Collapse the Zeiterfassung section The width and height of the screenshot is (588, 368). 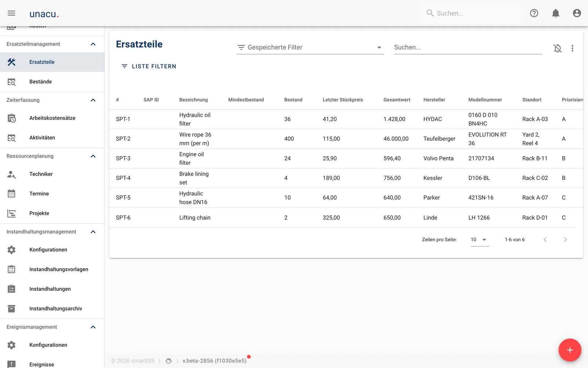click(x=93, y=100)
